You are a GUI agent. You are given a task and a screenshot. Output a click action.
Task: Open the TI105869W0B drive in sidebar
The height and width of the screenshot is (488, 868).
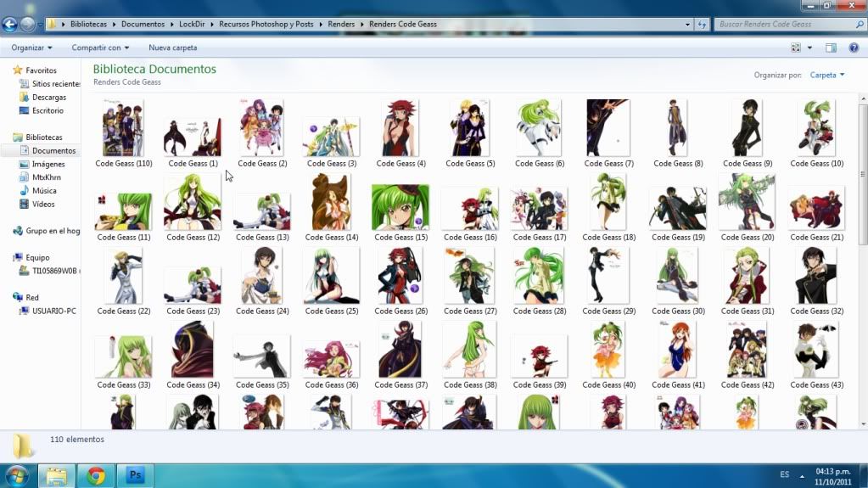tap(50, 271)
